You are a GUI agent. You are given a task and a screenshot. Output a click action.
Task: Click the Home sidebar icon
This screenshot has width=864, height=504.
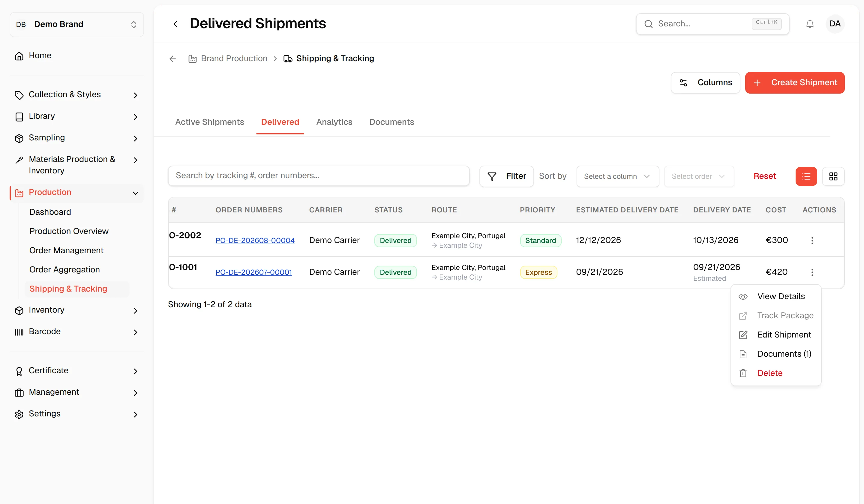(19, 55)
